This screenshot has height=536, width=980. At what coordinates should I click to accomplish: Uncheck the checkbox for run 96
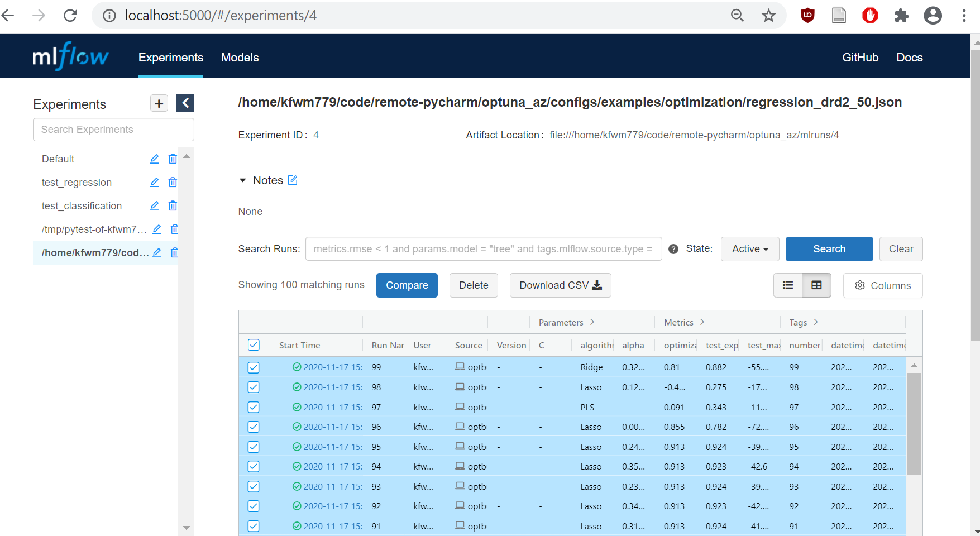coord(254,427)
